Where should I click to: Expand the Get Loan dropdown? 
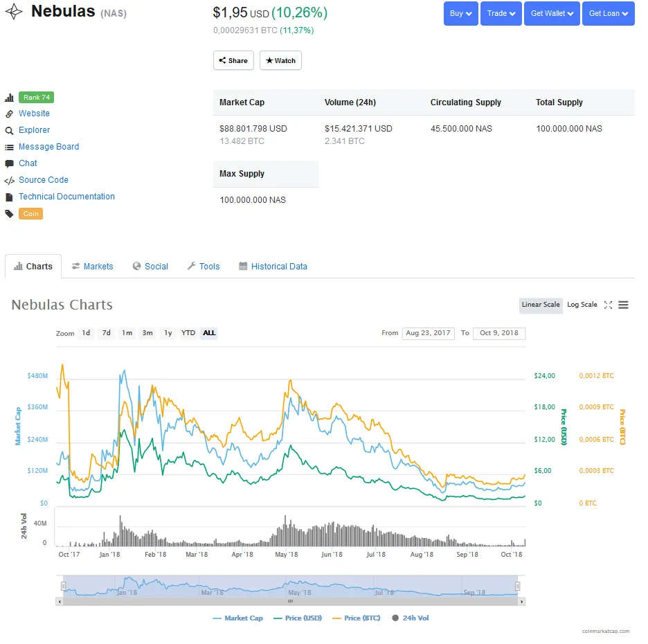coord(609,13)
